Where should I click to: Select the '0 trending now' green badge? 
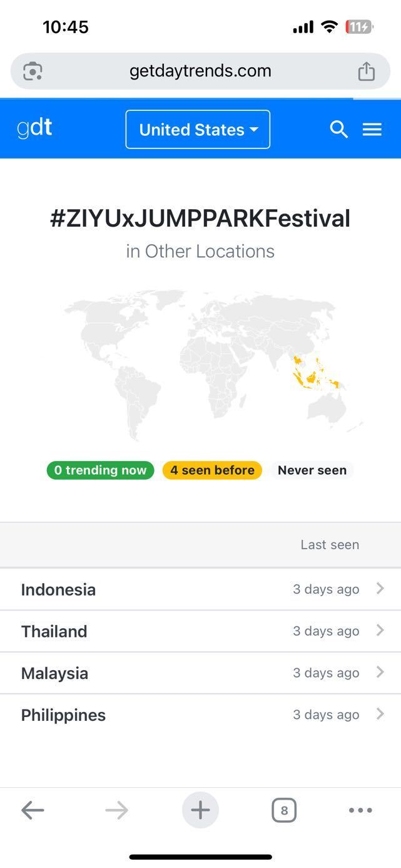(x=100, y=470)
